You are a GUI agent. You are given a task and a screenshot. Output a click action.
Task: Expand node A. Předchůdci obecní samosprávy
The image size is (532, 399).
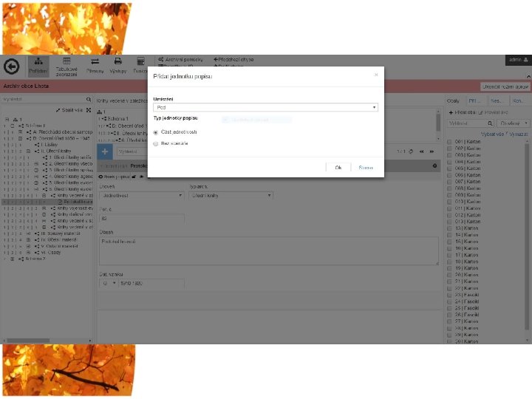point(21,132)
